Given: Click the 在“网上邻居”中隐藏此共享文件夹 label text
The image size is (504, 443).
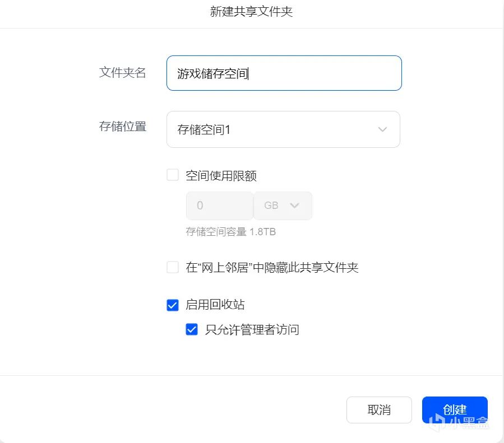Looking at the screenshot, I should (272, 267).
